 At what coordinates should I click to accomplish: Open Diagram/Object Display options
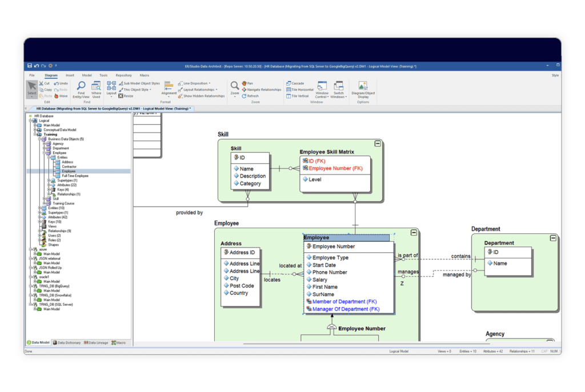click(363, 90)
